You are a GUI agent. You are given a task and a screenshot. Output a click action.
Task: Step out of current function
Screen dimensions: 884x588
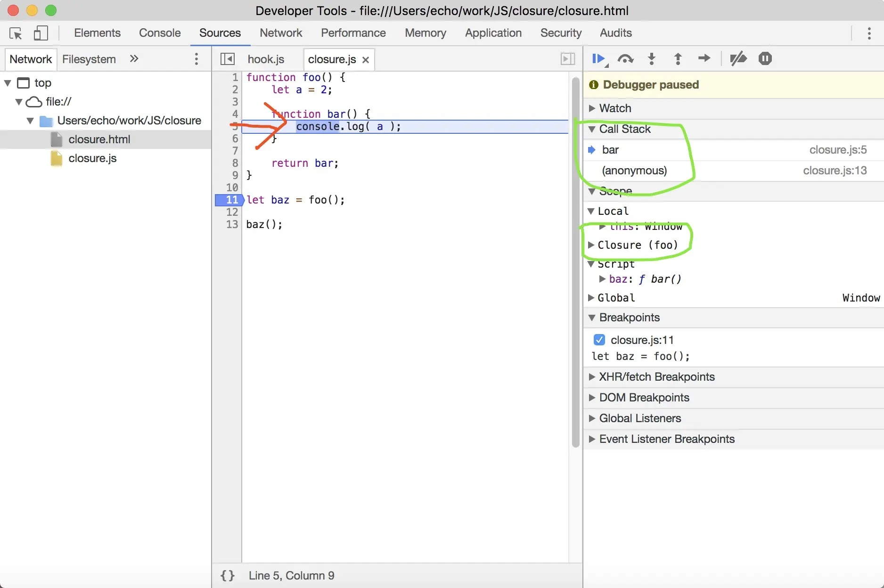pos(678,59)
